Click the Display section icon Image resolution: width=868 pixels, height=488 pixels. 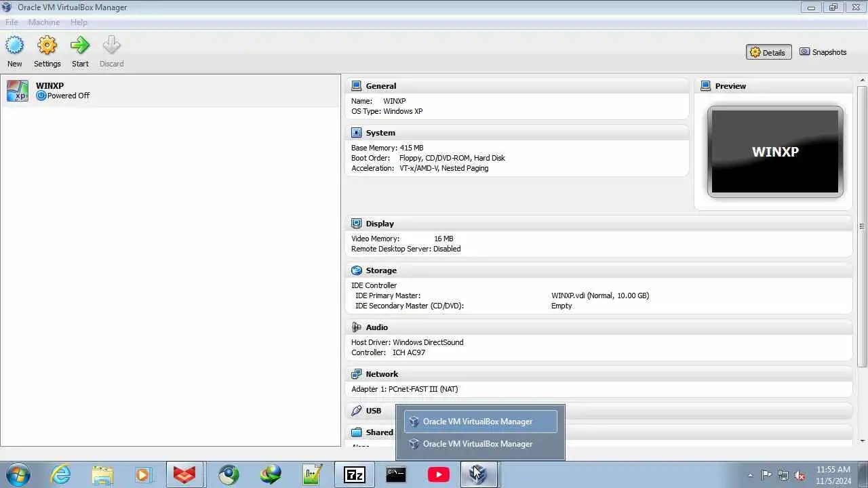356,224
